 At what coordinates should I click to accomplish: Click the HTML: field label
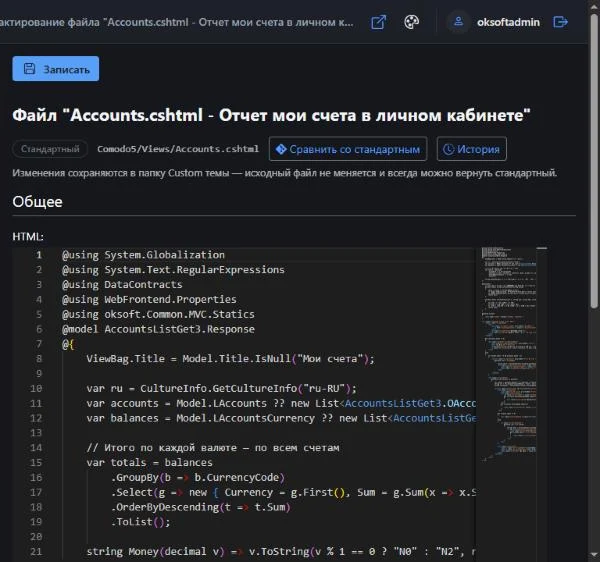pos(28,237)
